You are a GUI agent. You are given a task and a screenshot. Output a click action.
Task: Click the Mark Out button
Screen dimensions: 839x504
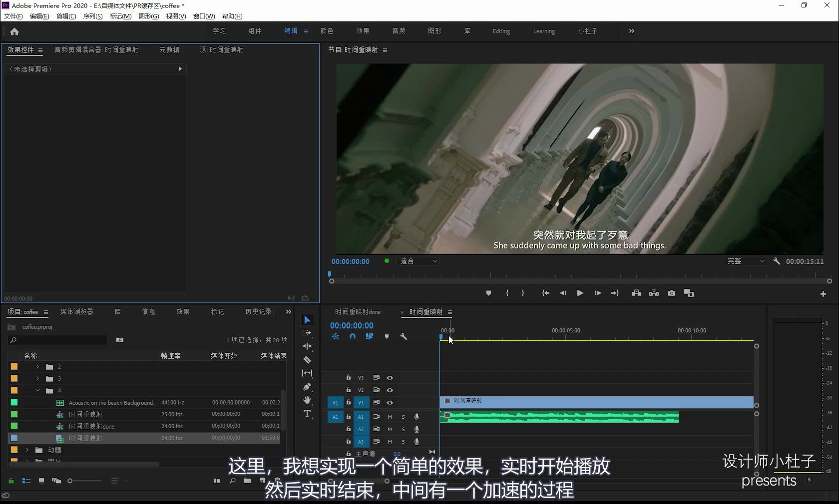pyautogui.click(x=523, y=293)
